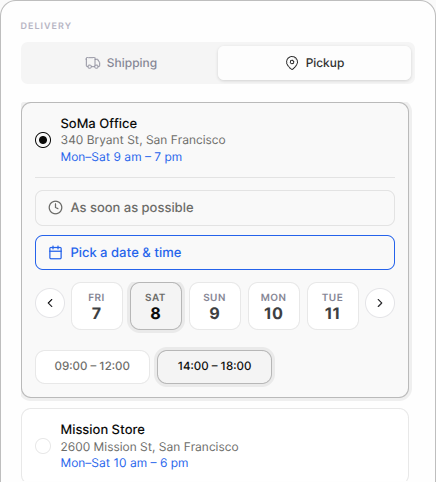This screenshot has height=482, width=436.
Task: Choose Pick a date & time option
Action: (x=215, y=253)
